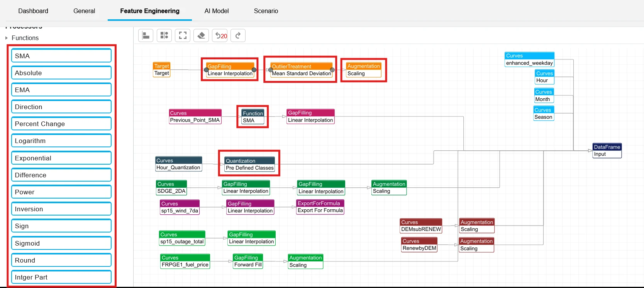Screen dimensions: 644x288
Task: Select the Quantization Pre Defined Classes node
Action: click(x=250, y=164)
